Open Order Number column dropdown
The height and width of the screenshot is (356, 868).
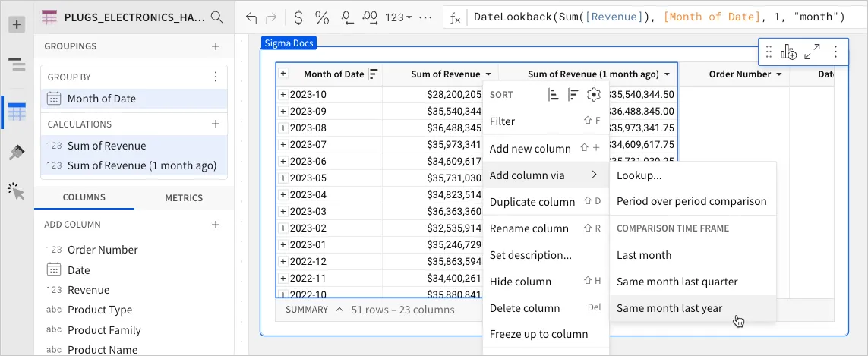[779, 74]
